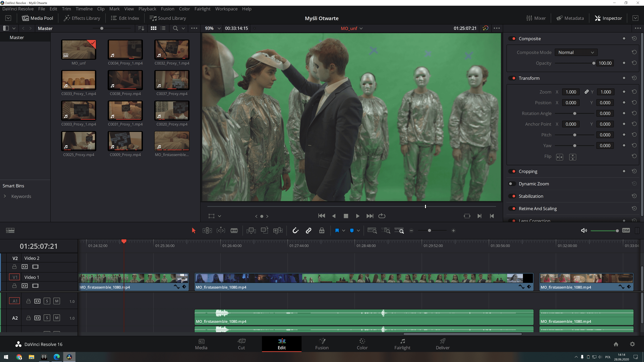644x362 pixels.
Task: Expand the Keywords smart bin
Action: click(5, 196)
